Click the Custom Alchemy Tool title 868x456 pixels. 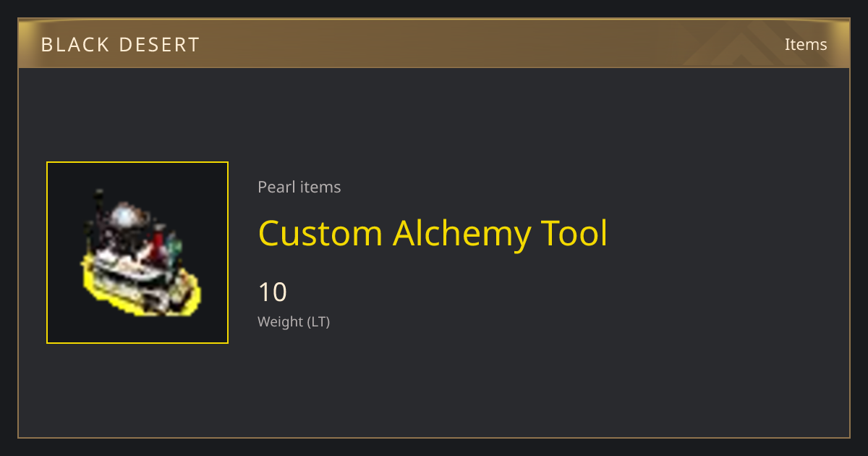[433, 233]
